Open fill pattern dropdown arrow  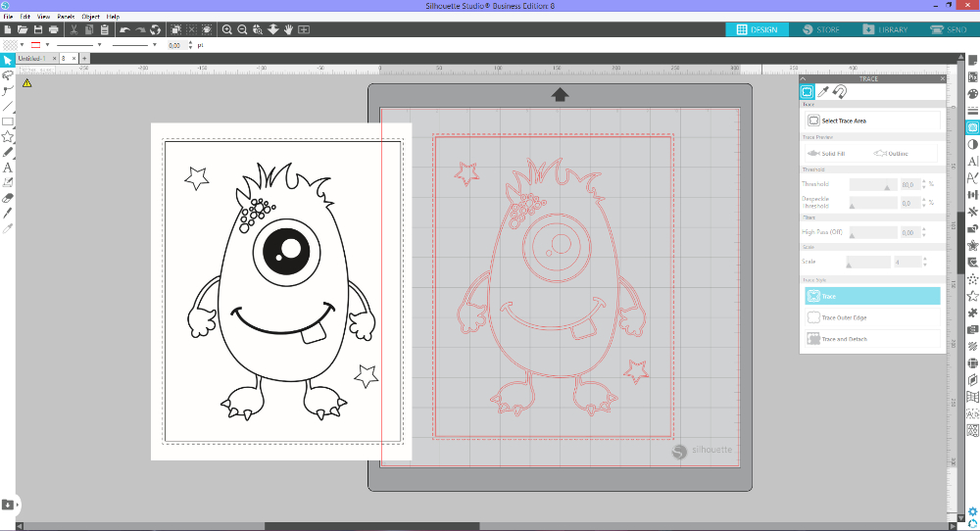click(22, 45)
